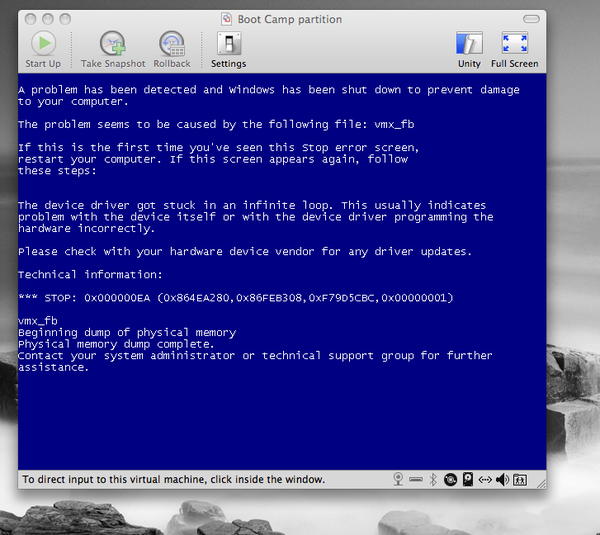Zoom the Boot Camp partition window
The width and height of the screenshot is (600, 535).
click(65, 19)
